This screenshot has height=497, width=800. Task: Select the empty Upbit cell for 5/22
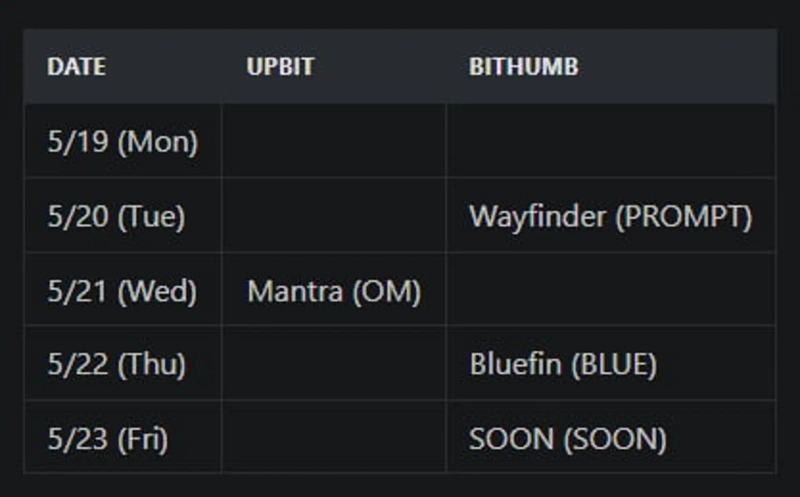333,365
